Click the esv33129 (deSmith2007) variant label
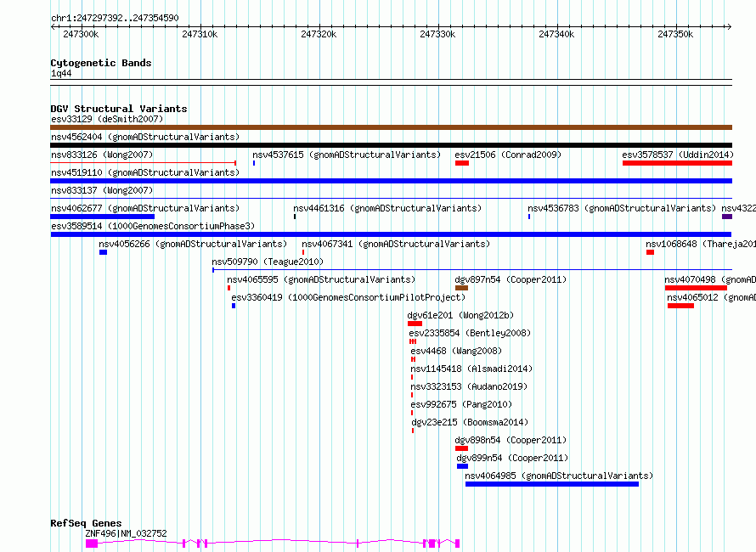This screenshot has height=552, width=756. point(107,119)
